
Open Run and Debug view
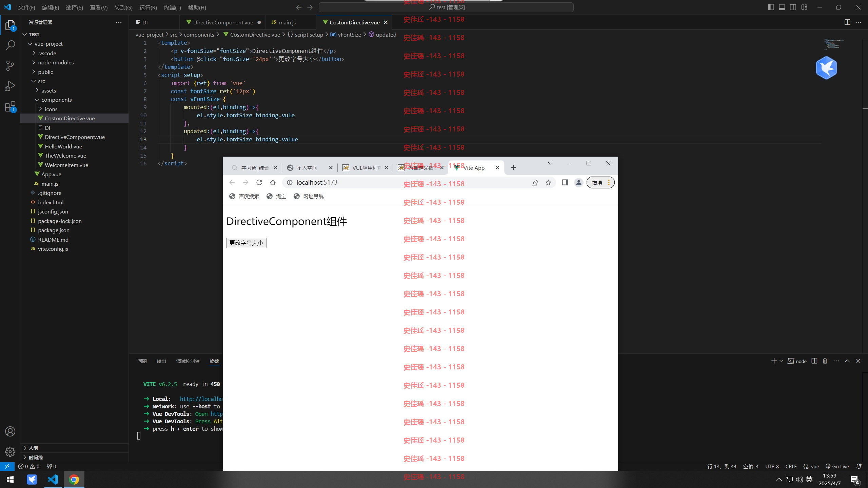click(x=10, y=86)
